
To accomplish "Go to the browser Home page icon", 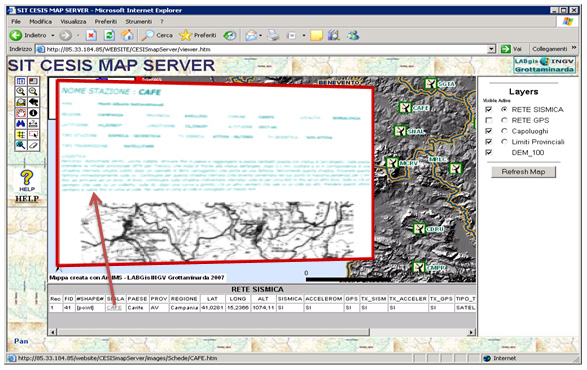I will click(127, 35).
